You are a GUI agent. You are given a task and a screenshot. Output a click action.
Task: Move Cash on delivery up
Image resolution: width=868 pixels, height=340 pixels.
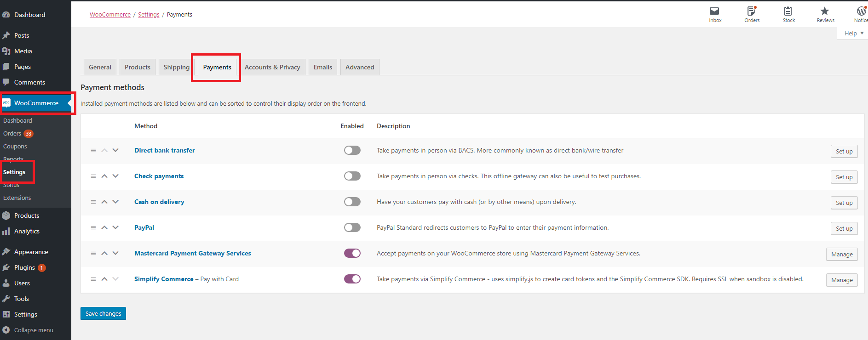[x=104, y=202]
